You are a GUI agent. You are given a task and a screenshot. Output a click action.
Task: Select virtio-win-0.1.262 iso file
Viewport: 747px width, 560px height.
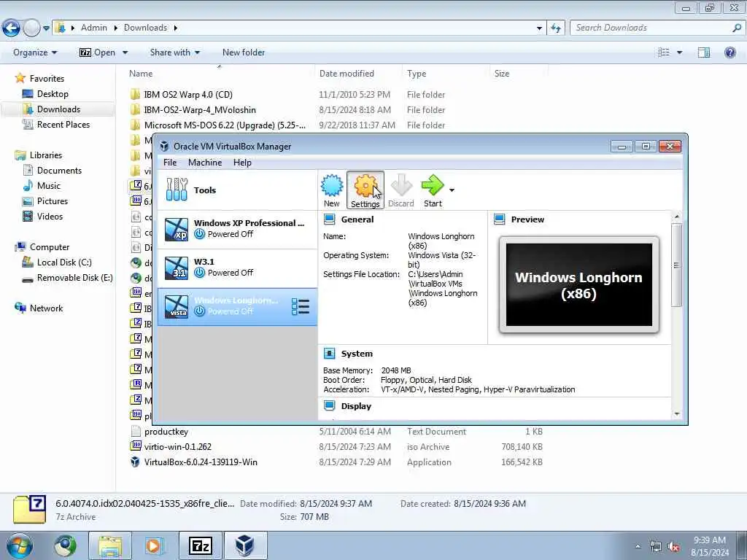(x=178, y=447)
